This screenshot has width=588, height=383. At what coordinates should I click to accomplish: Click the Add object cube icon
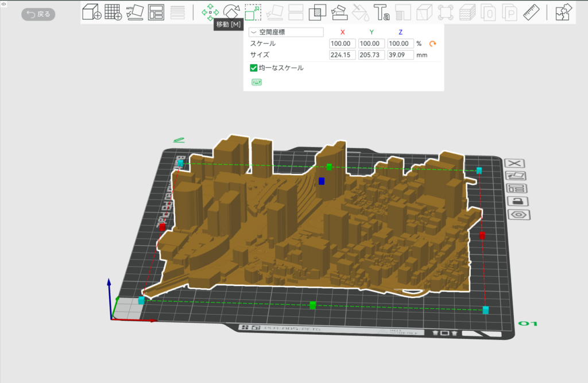point(91,12)
